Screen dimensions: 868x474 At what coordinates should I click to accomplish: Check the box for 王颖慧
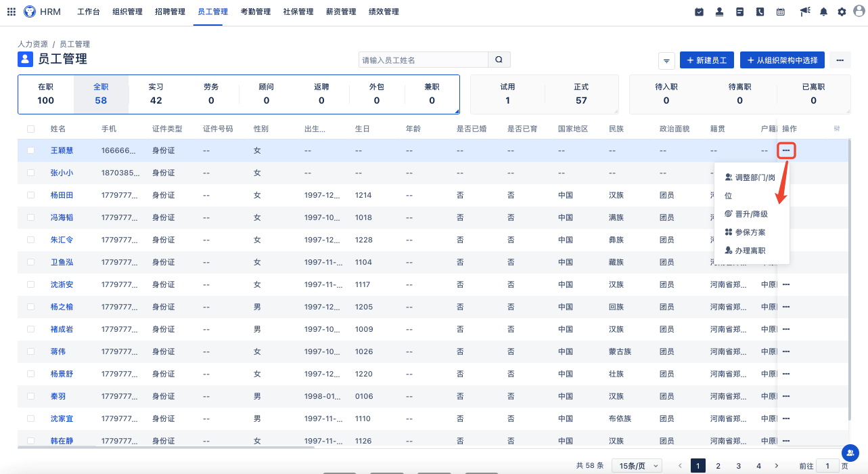tap(30, 150)
